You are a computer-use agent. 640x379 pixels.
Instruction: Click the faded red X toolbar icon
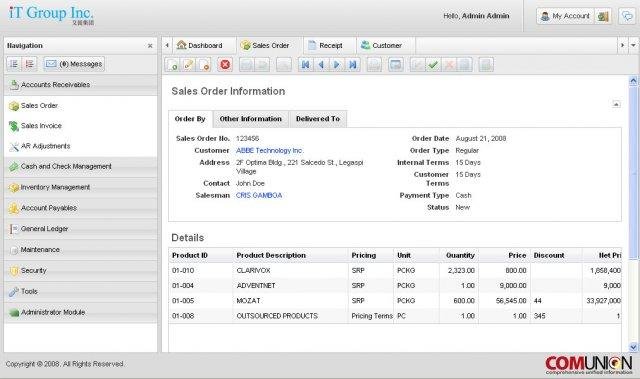point(449,64)
